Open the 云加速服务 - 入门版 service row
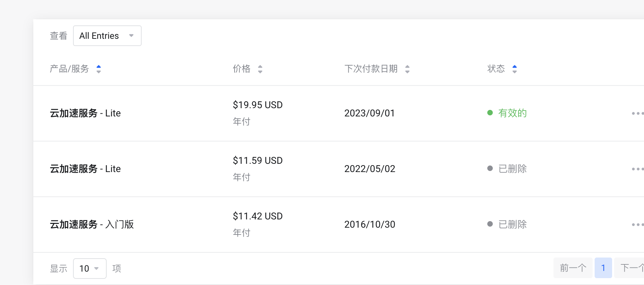 tap(92, 225)
